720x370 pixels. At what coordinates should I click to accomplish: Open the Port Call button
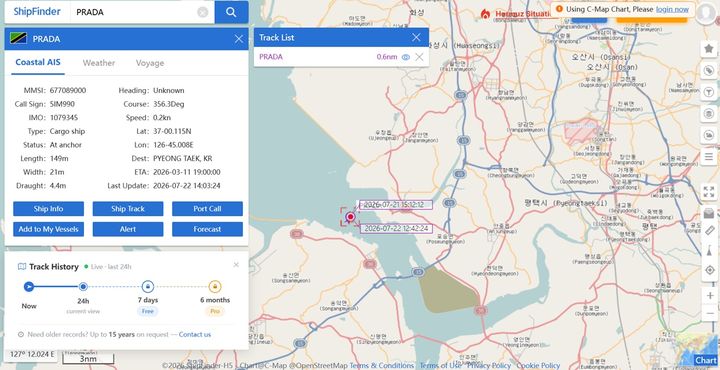click(207, 208)
